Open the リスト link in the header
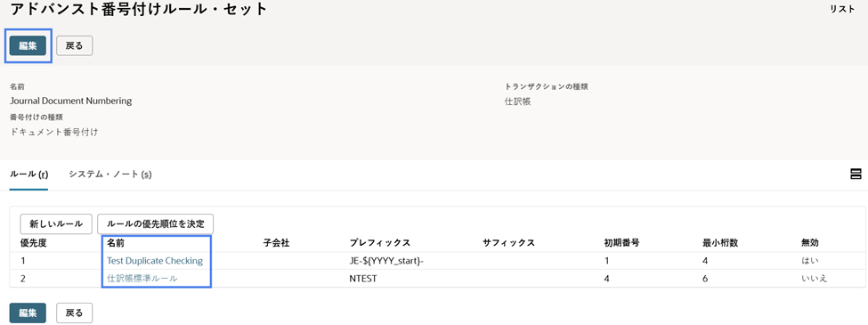868x325 pixels. [842, 10]
